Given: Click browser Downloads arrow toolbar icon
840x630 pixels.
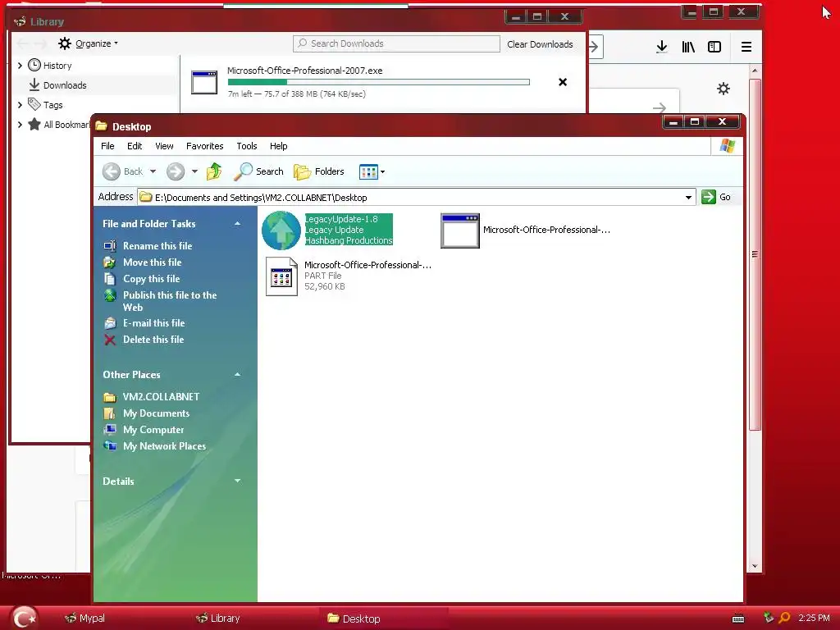Looking at the screenshot, I should tap(662, 47).
